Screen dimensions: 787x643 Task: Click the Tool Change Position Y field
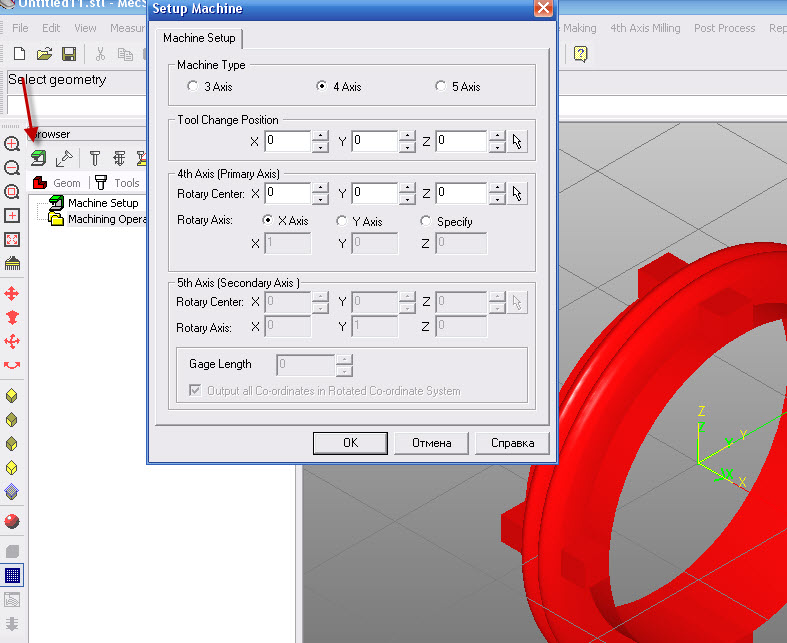point(375,141)
